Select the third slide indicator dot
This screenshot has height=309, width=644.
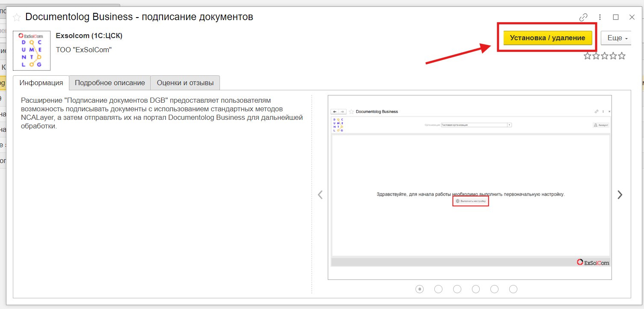tap(457, 289)
